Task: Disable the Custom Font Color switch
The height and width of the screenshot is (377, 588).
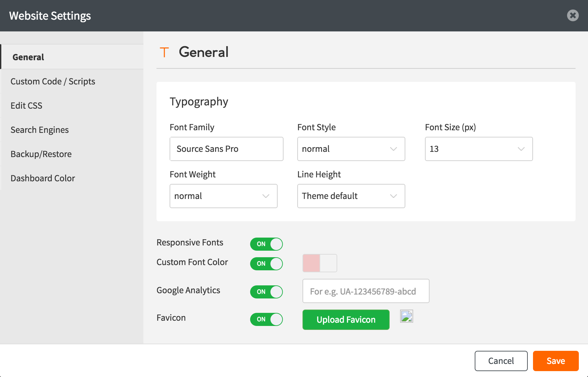Action: click(266, 264)
